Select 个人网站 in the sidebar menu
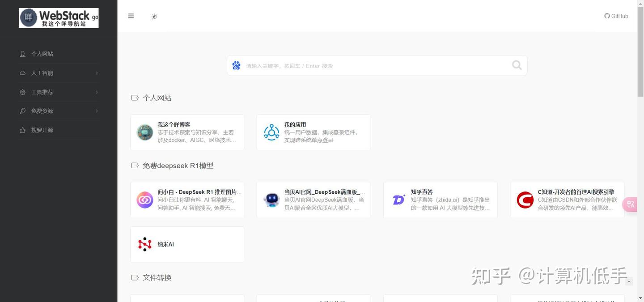Screen dimensions: 644x302 (42, 53)
